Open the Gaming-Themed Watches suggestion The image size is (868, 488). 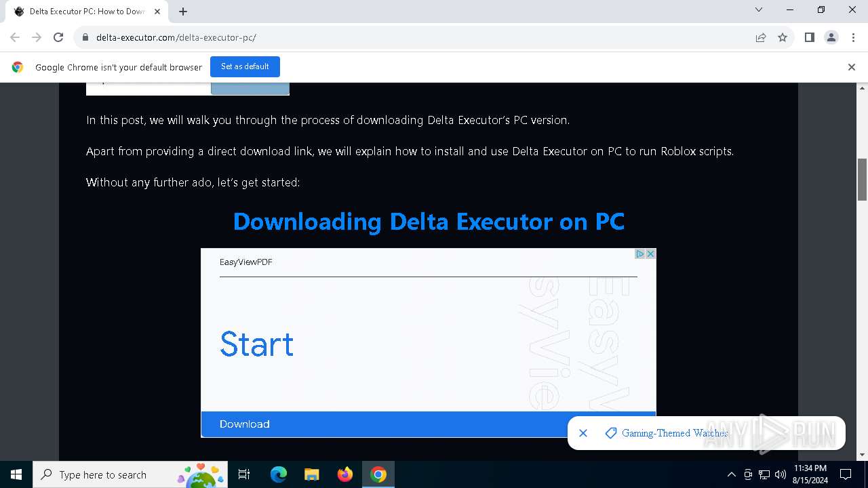(667, 433)
